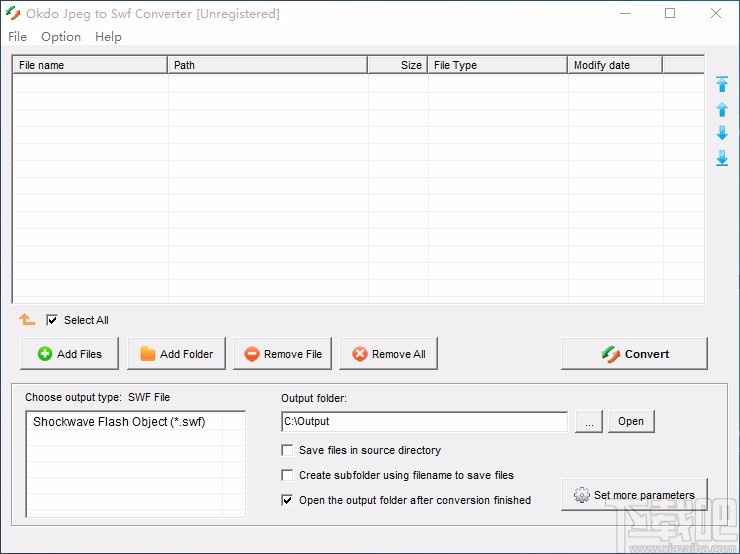Uncheck Open the output folder after conversion
This screenshot has height=554, width=740.
pos(287,500)
